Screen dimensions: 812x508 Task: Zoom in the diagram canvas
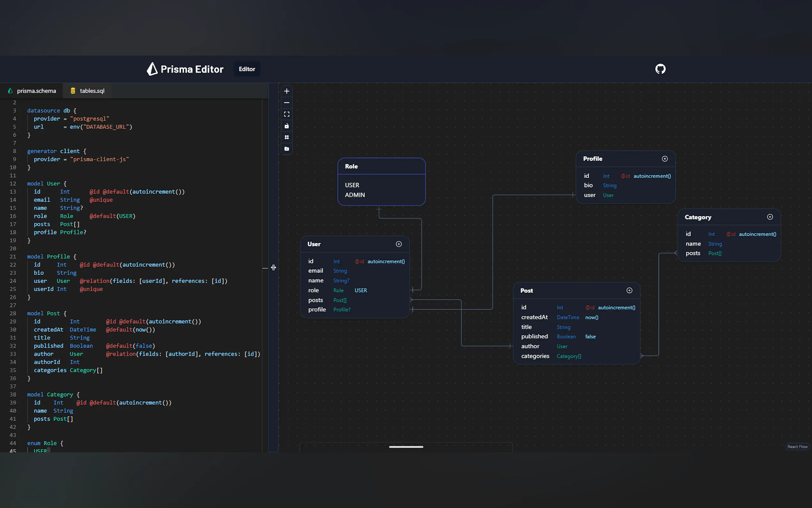click(x=286, y=91)
